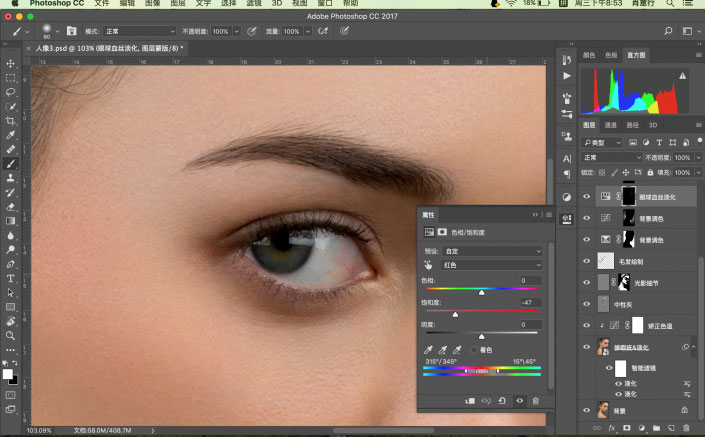Click the foreground color swatch
This screenshot has width=705, height=437.
click(7, 374)
